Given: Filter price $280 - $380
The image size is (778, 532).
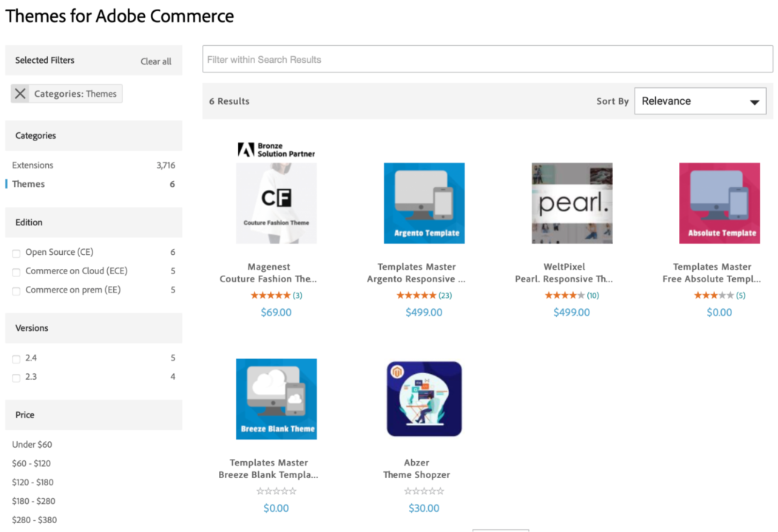Looking at the screenshot, I should point(34,519).
